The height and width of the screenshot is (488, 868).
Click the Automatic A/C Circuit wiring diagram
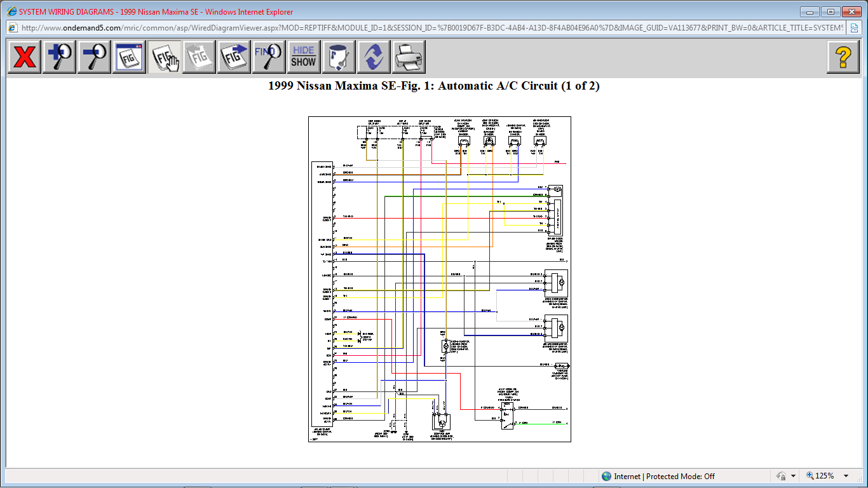440,279
